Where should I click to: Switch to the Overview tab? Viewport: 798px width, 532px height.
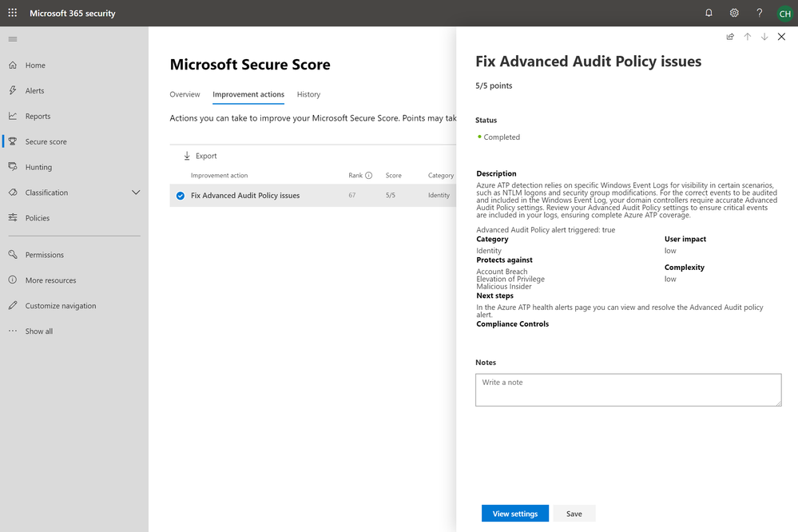coord(185,94)
